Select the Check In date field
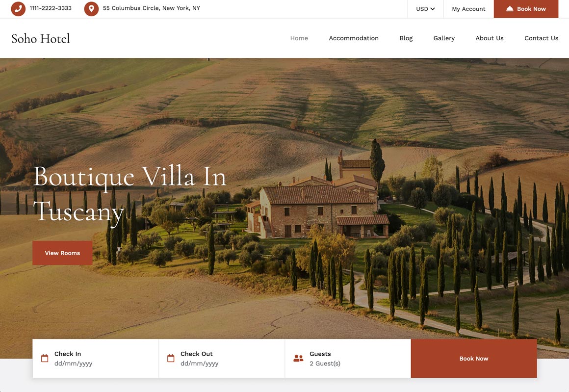Viewport: 569px width, 392px height. coord(96,359)
